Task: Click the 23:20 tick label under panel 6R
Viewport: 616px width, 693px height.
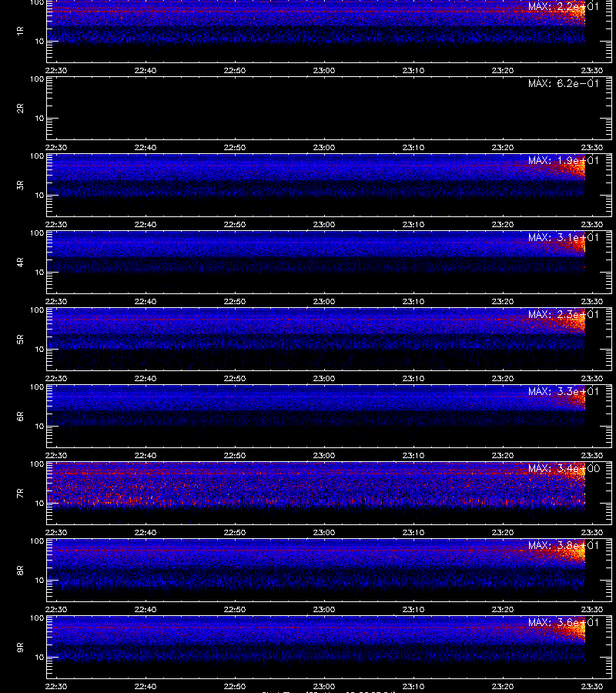Action: coord(503,455)
